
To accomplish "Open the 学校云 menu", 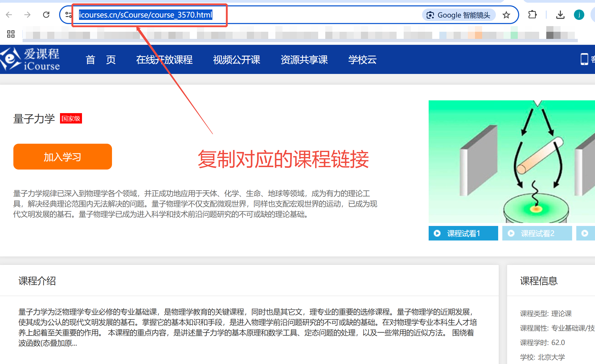I will tap(362, 60).
